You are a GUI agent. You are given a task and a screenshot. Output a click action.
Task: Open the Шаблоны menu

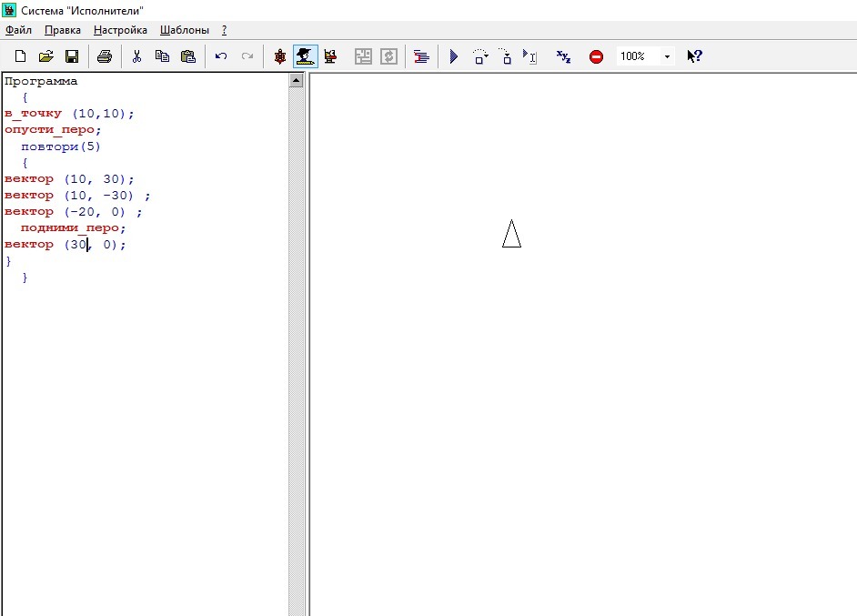[184, 30]
